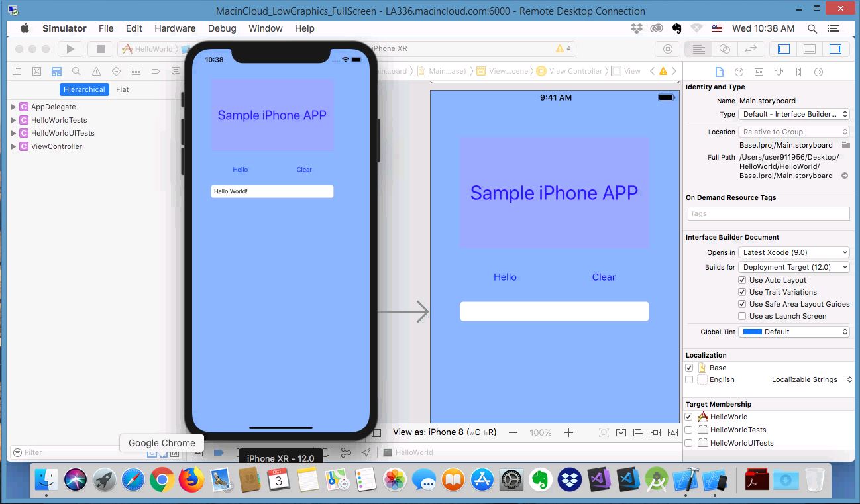Switch to Flat navigator view
The width and height of the screenshot is (860, 504).
122,89
